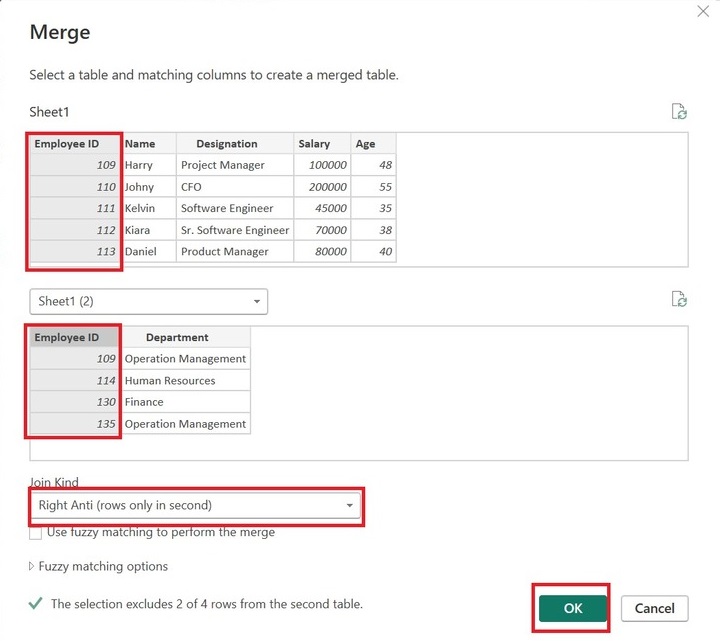Screen dimensions: 720x641
Task: Close the Merge dialog with X
Action: [702, 11]
